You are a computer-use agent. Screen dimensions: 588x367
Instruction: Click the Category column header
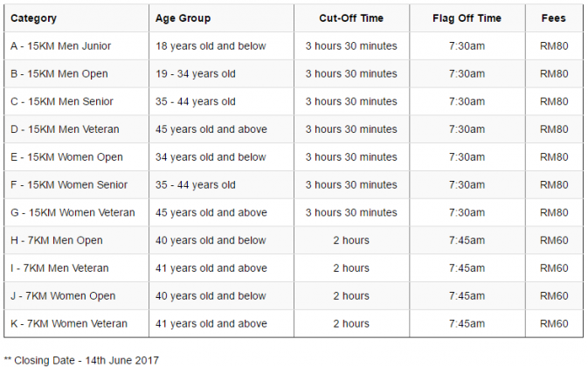[x=33, y=18]
